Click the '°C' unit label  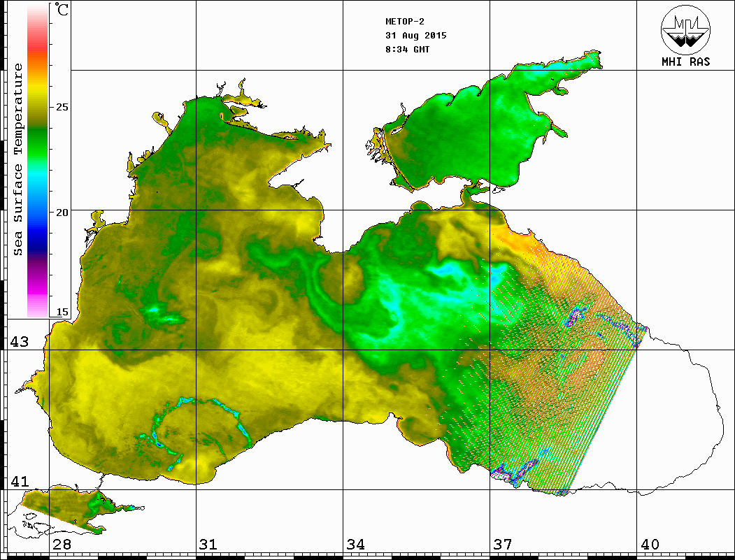pyautogui.click(x=62, y=9)
